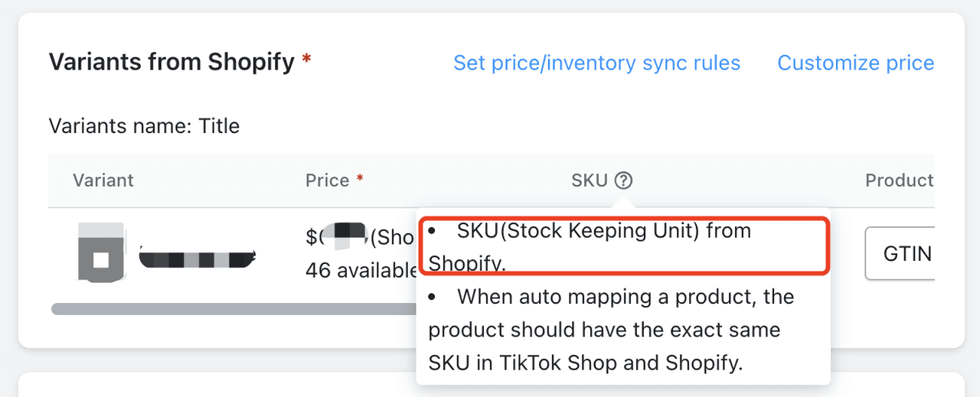
Task: Click the red asterisk beside Price header
Action: click(x=360, y=178)
